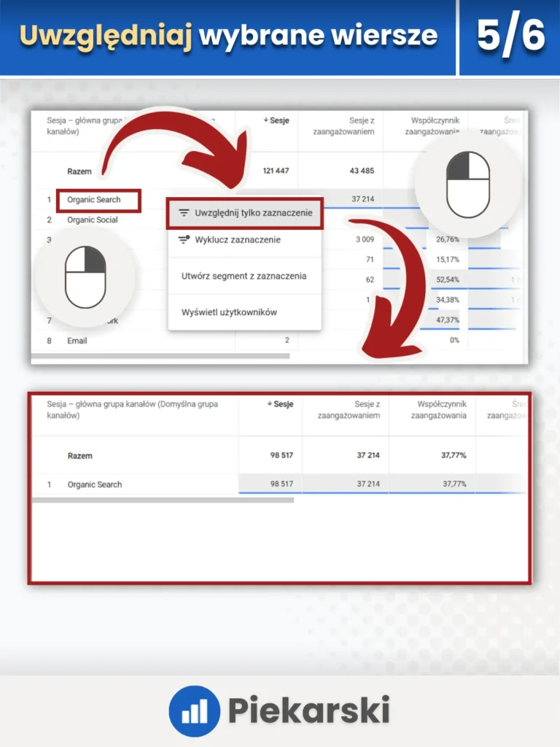Click total sessions value 121 447

(x=276, y=171)
